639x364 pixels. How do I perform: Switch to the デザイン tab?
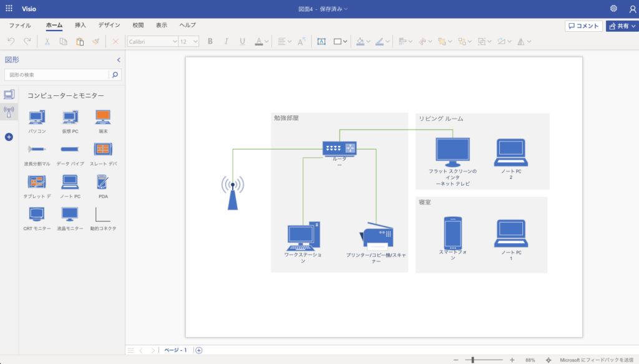pyautogui.click(x=109, y=26)
